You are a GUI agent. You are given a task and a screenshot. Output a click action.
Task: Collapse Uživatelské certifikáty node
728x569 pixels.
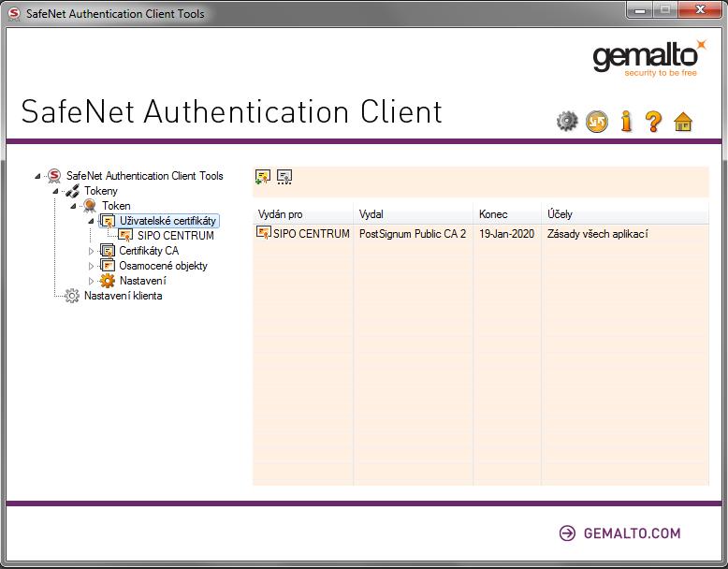(91, 221)
